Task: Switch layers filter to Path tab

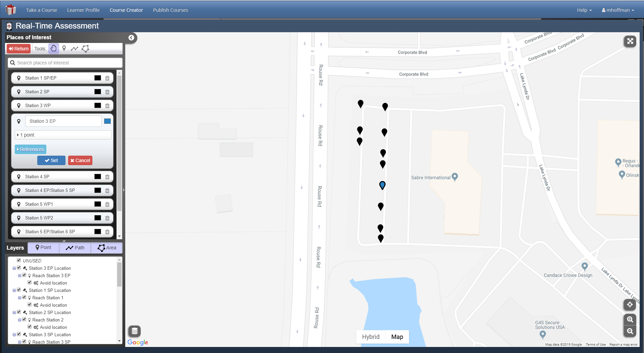Action: [75, 248]
